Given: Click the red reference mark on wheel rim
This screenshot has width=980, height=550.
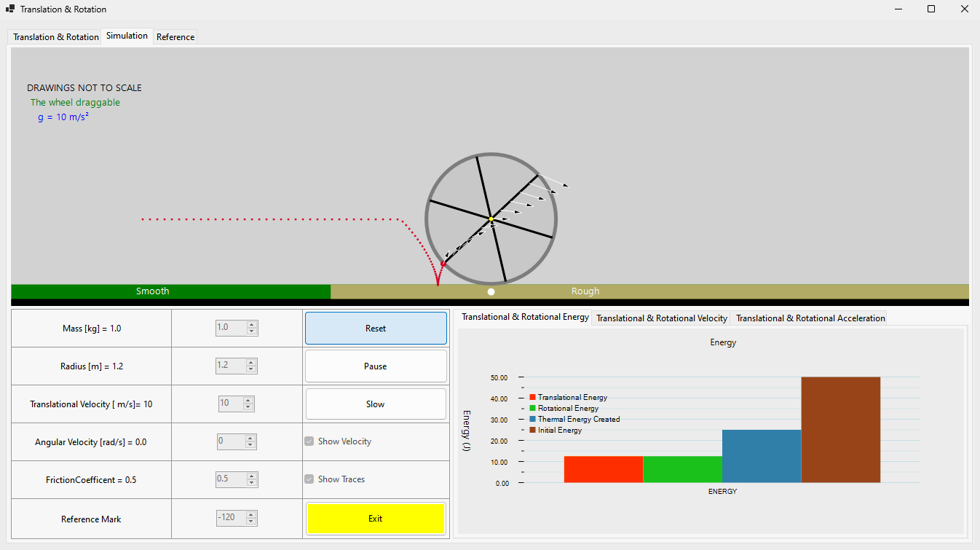Looking at the screenshot, I should 443,264.
